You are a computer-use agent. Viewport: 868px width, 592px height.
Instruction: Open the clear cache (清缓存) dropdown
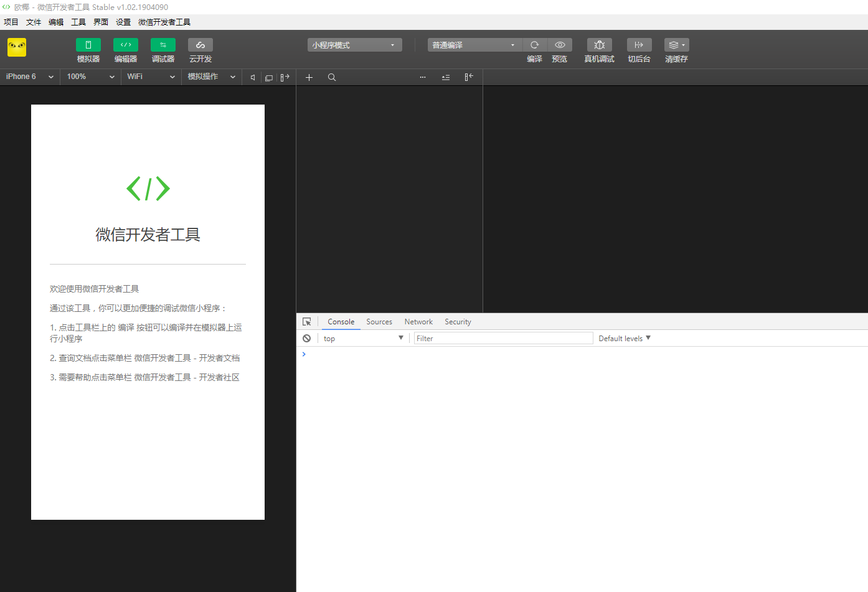pos(677,45)
